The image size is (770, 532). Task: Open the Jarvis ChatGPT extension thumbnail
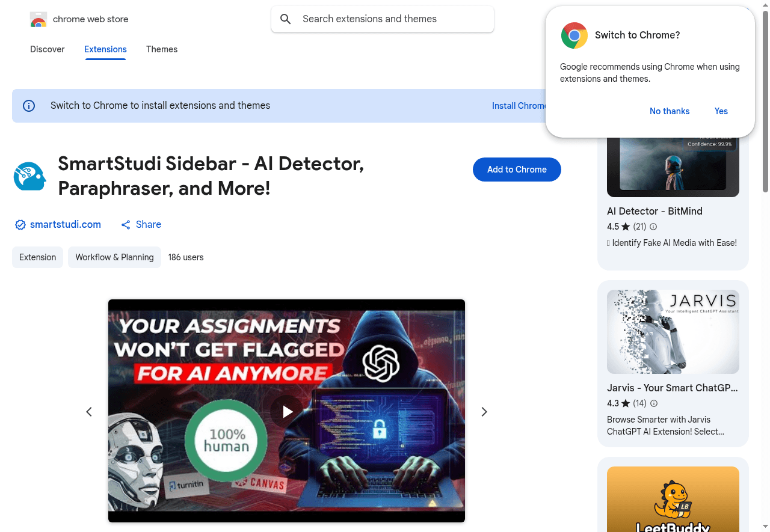point(673,331)
